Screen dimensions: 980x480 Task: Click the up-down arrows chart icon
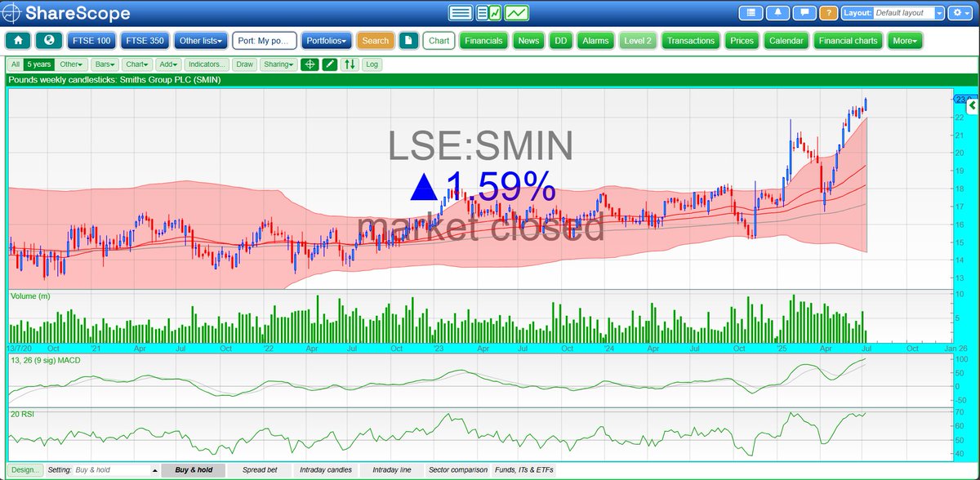[x=350, y=64]
